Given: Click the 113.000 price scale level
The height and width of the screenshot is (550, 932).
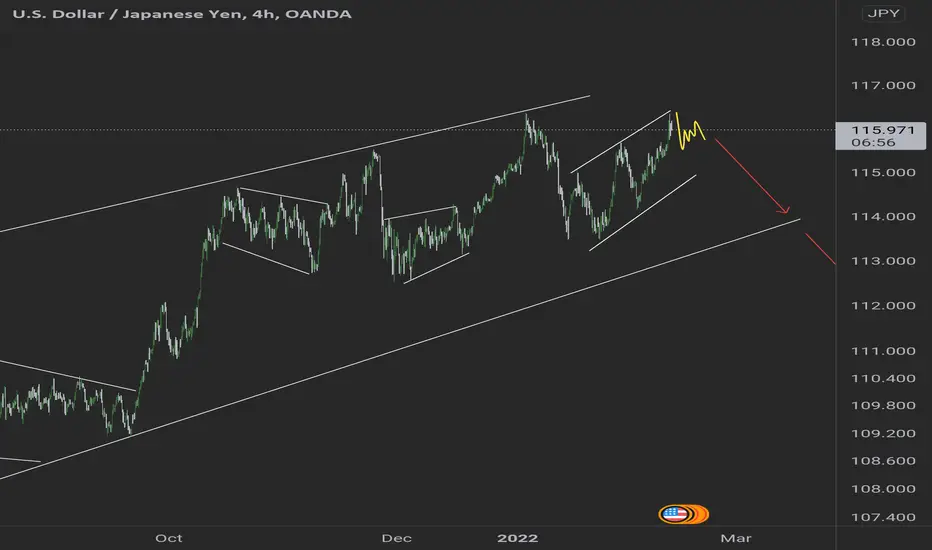Looking at the screenshot, I should [x=883, y=260].
